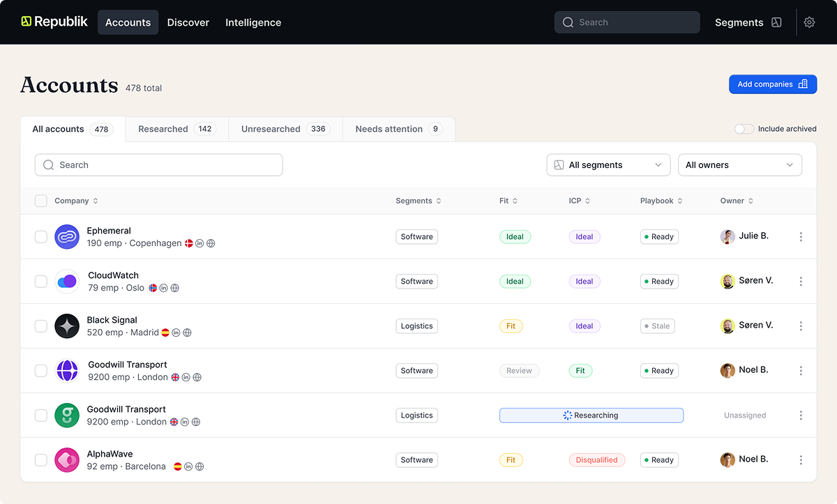Open the Accounts nav item

point(128,22)
